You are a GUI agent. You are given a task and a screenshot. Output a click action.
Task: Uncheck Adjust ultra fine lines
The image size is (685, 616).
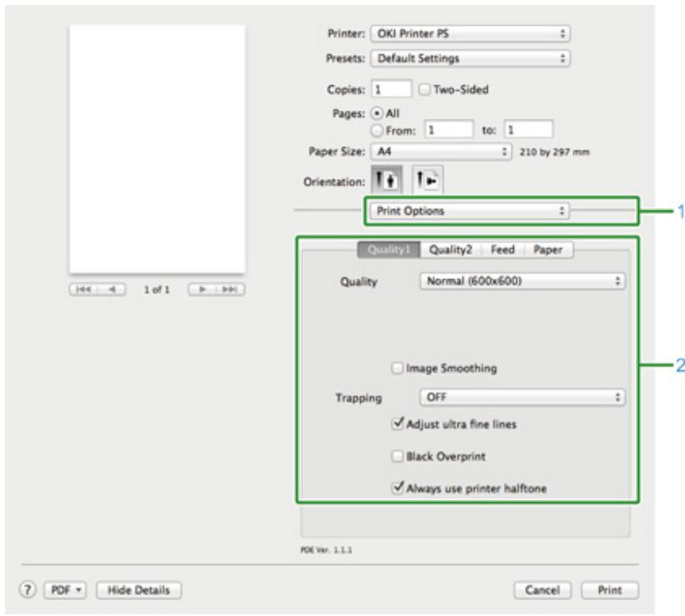(x=397, y=424)
